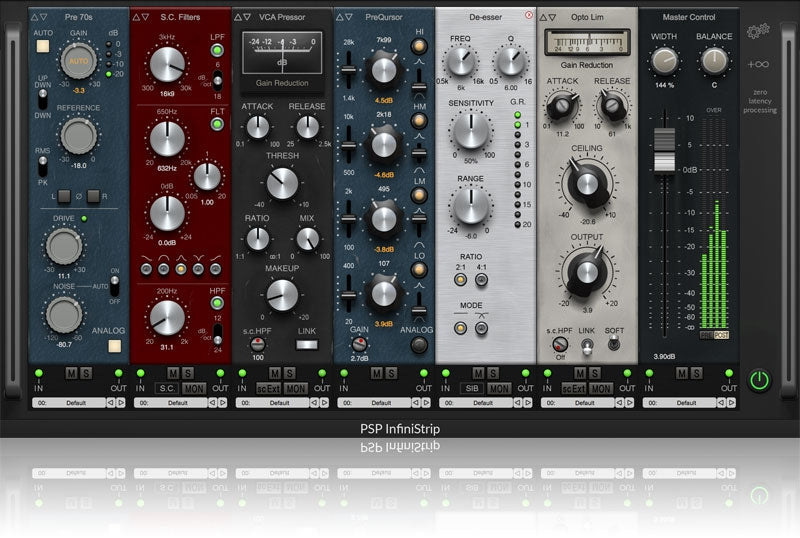
Task: Click the Opto Lim OUTPUT knob
Action: pyautogui.click(x=587, y=272)
